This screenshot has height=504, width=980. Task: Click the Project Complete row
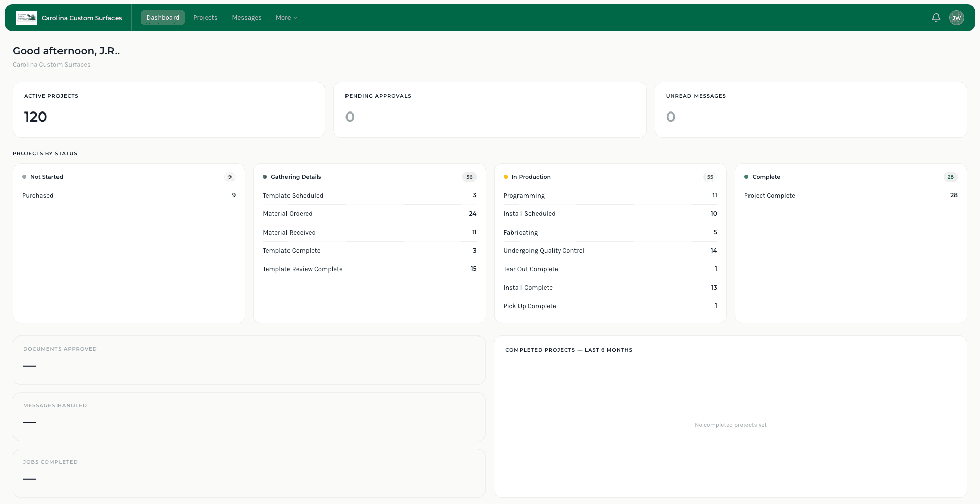coord(850,196)
